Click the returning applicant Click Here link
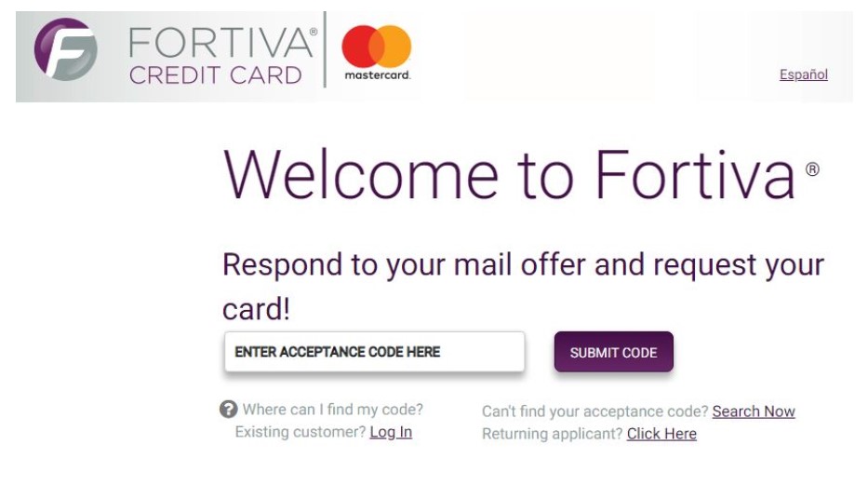 661,434
